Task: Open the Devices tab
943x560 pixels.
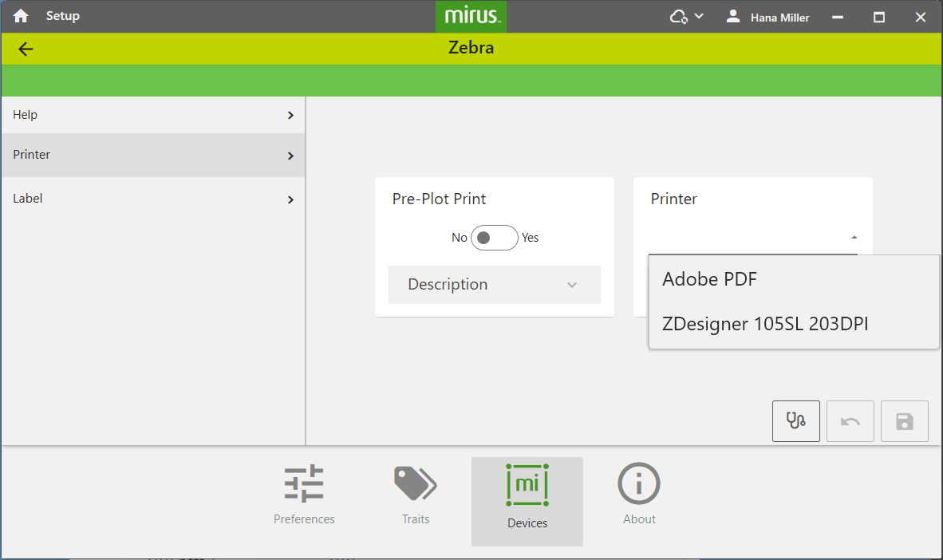Action: pos(527,502)
